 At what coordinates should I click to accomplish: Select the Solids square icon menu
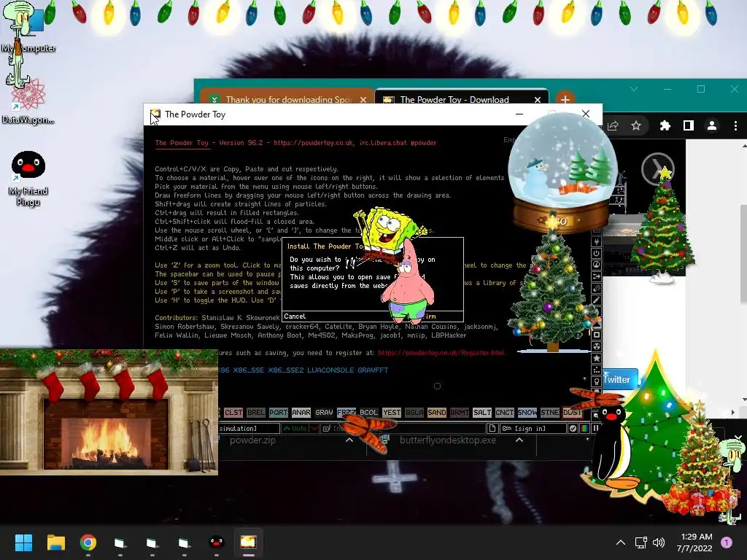(596, 335)
